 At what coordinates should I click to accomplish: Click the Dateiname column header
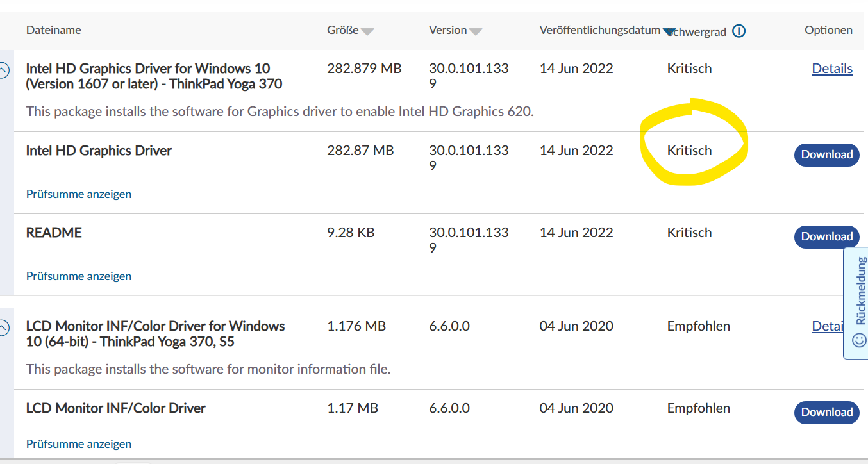coord(53,30)
